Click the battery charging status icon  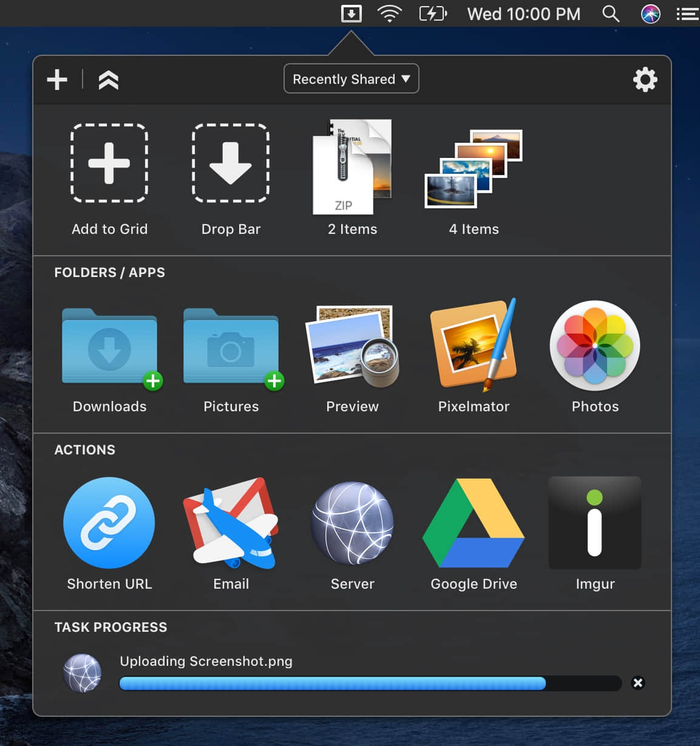433,13
